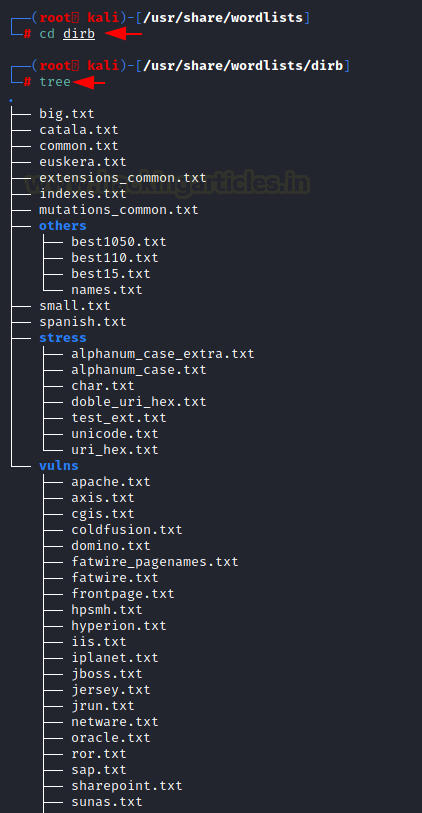Select the vulns directory entry

tap(59, 465)
